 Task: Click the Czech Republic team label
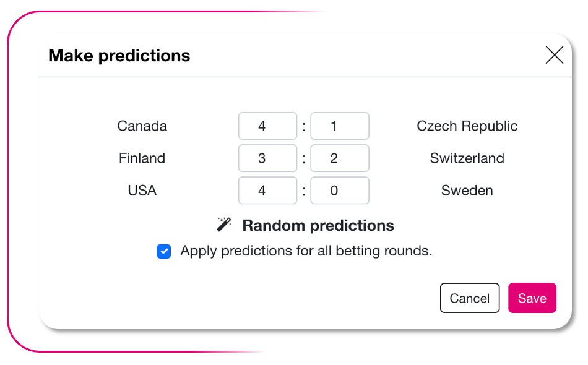pyautogui.click(x=467, y=126)
